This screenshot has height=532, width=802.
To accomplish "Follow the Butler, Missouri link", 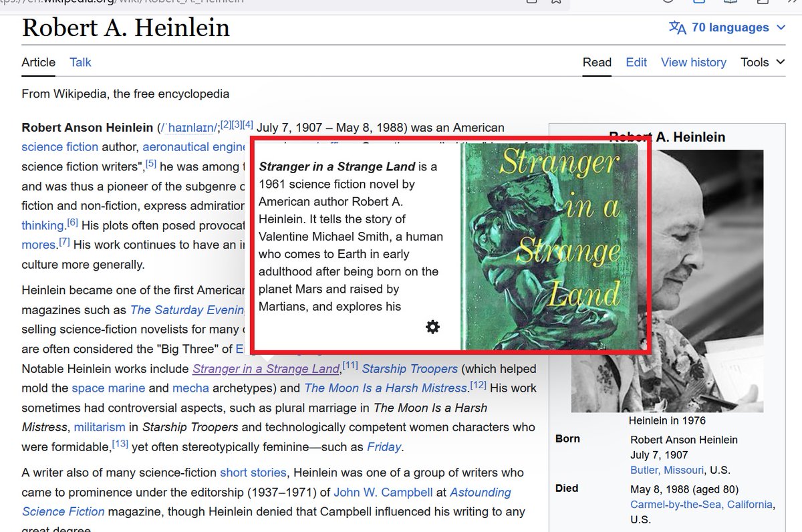I will coord(666,470).
